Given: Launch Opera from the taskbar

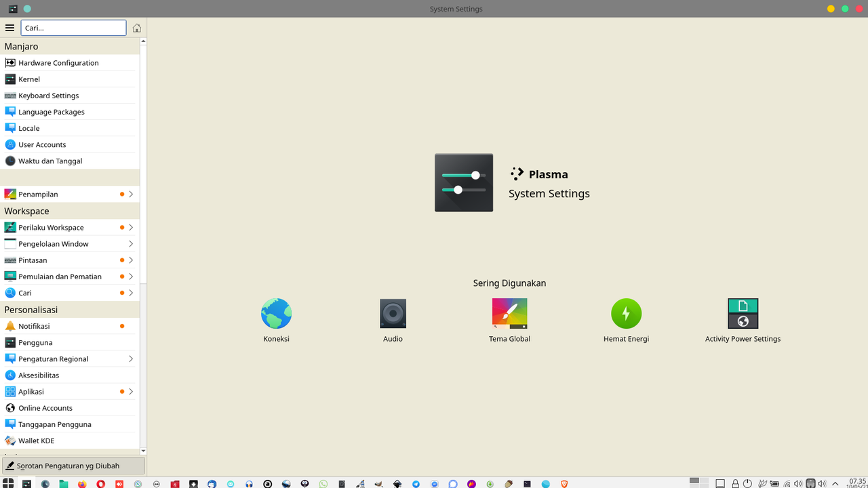Looking at the screenshot, I should pos(101,484).
